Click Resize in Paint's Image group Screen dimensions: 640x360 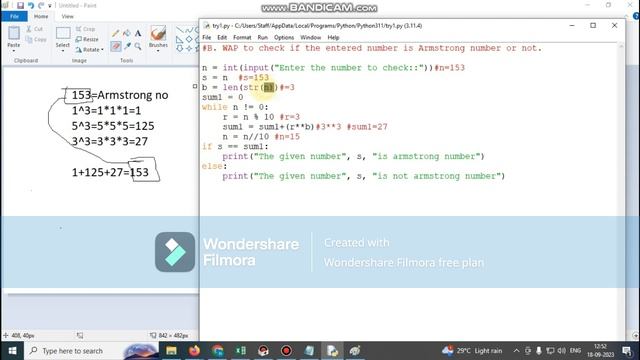[87, 39]
